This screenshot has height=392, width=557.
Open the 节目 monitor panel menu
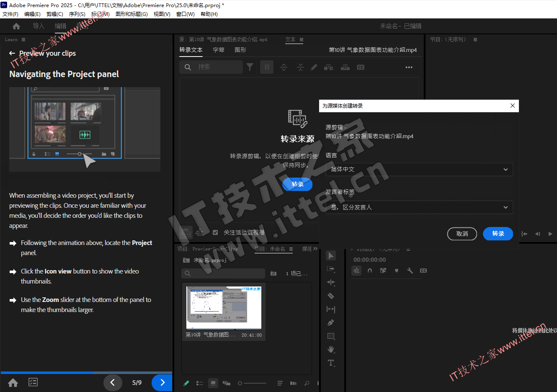coord(475,39)
